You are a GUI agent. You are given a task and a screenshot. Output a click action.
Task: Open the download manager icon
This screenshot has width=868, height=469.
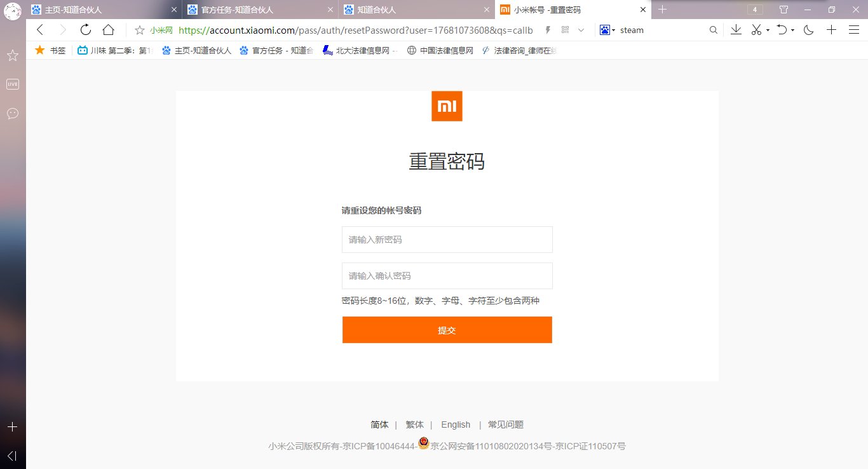pyautogui.click(x=736, y=29)
